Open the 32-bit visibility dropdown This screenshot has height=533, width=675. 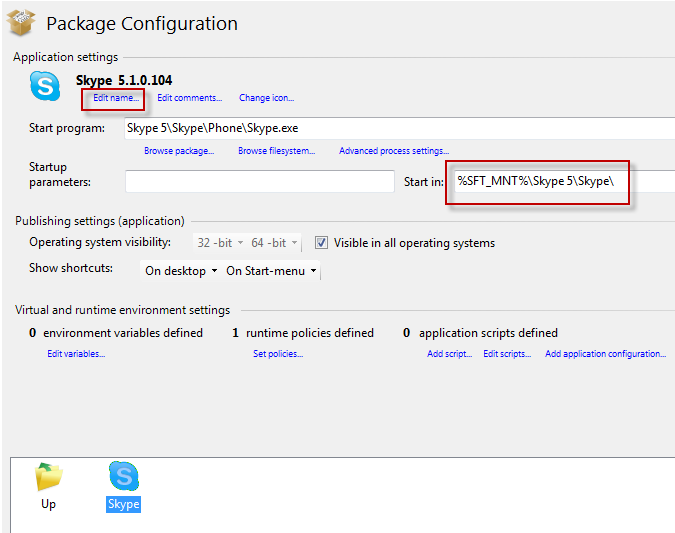217,243
